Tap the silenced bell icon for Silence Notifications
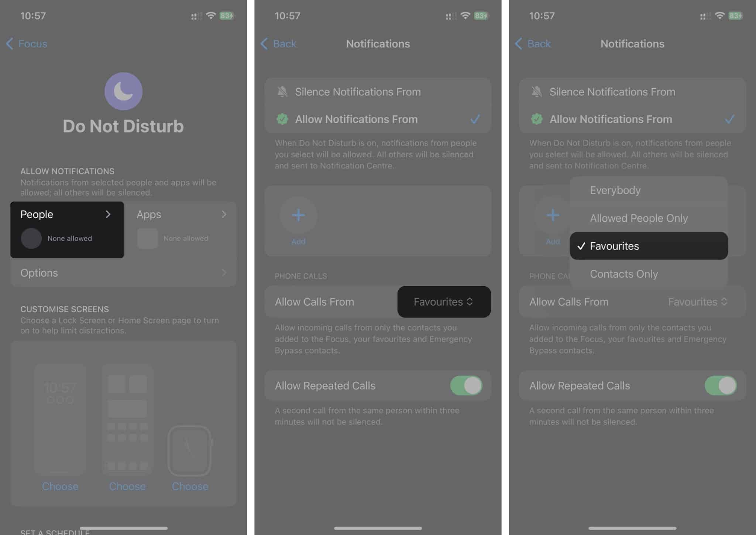Screen dimensions: 756x535 click(282, 92)
